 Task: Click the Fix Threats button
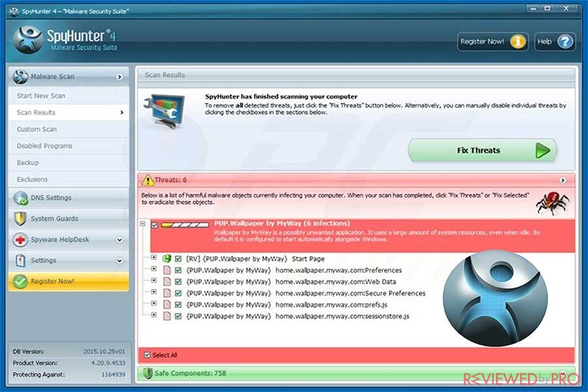coord(482,150)
